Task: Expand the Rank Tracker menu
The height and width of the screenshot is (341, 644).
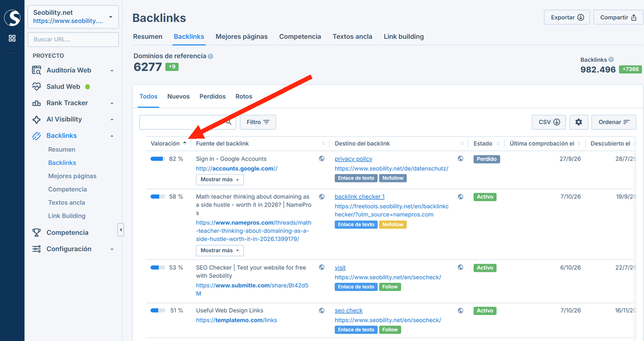Action: (x=112, y=103)
